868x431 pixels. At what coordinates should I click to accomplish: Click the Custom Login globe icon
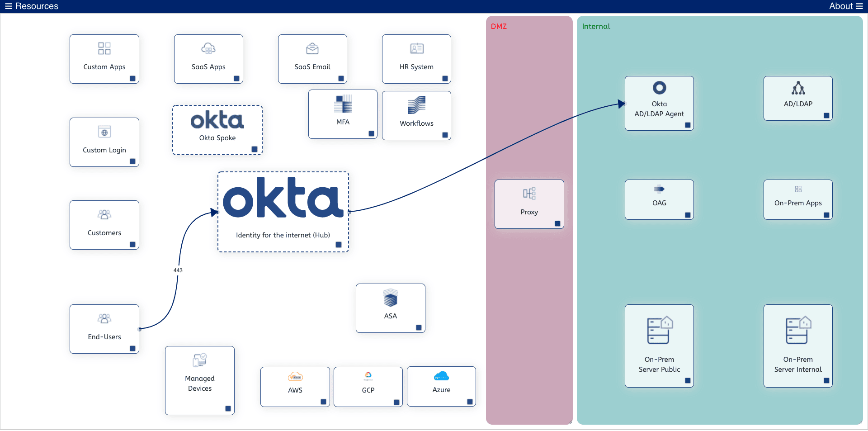[104, 132]
